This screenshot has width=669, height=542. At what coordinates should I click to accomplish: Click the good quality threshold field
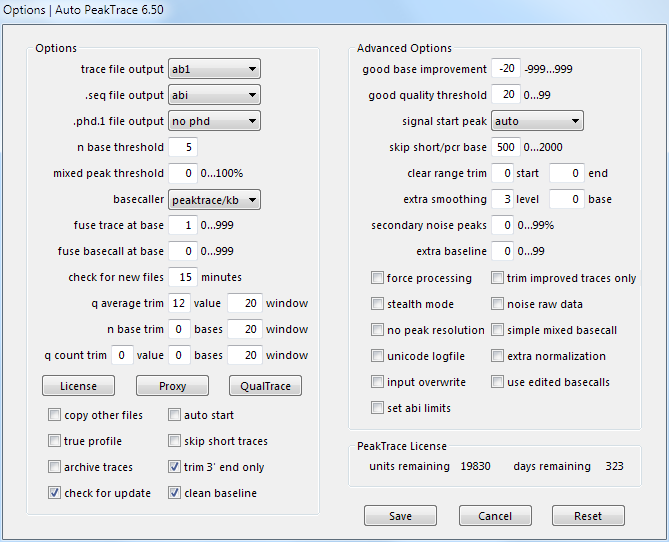(x=506, y=94)
